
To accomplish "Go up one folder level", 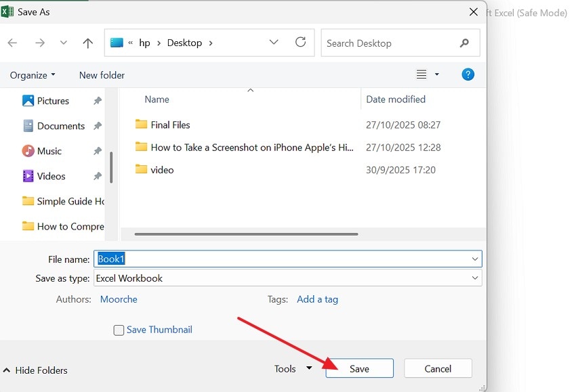I will click(87, 43).
